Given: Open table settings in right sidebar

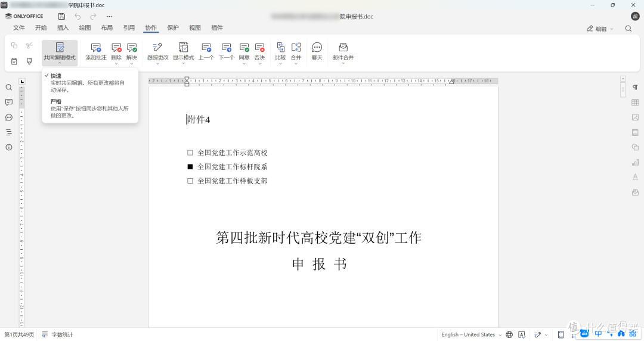Looking at the screenshot, I should 635,103.
